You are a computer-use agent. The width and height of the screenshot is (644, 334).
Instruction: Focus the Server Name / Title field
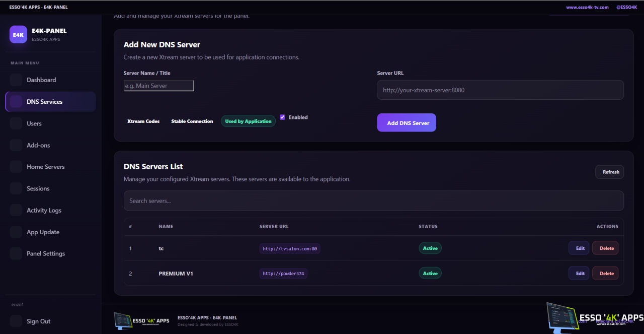click(x=158, y=86)
